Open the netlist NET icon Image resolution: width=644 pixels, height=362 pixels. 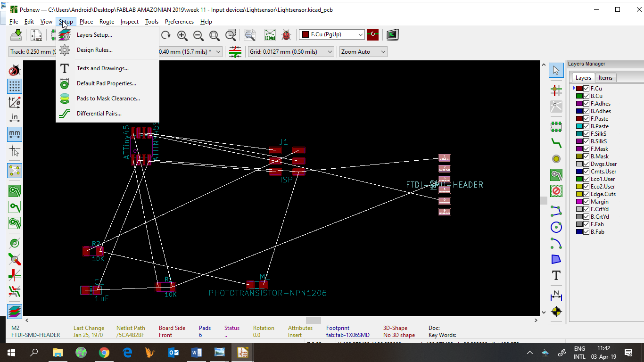pyautogui.click(x=270, y=35)
